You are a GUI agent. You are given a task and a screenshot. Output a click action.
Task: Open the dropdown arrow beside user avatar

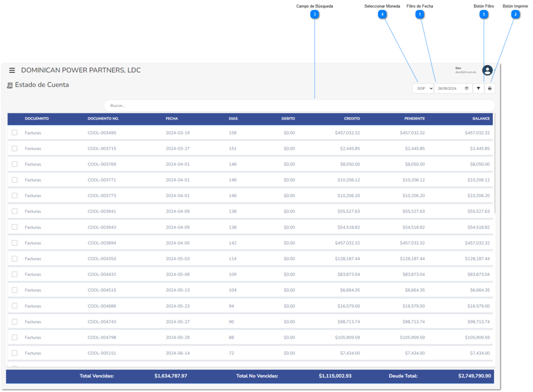coord(494,70)
